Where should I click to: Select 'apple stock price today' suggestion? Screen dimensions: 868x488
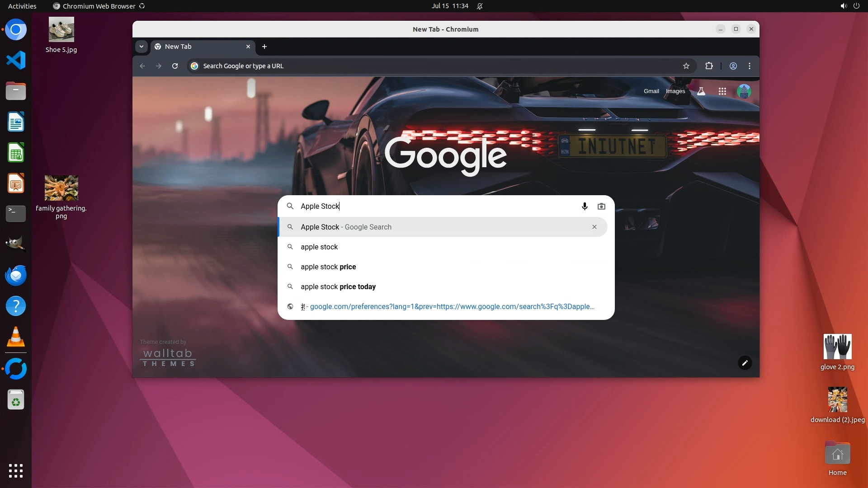338,287
